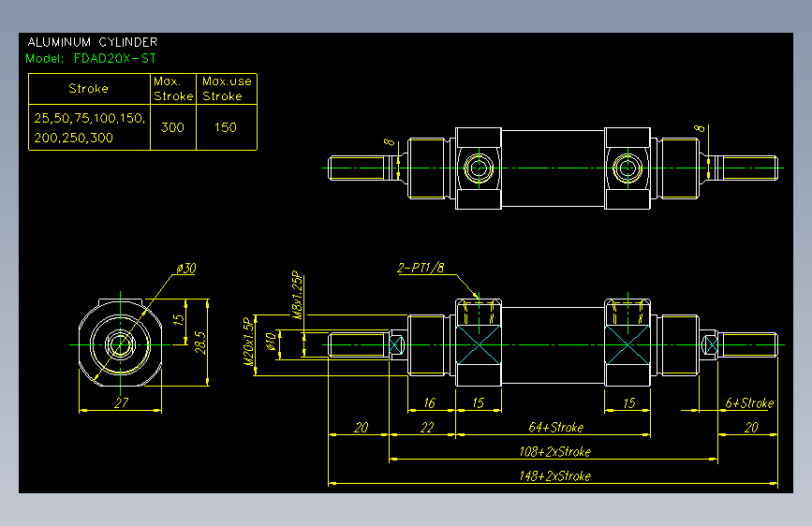Click the left port circle in top view

click(x=479, y=168)
